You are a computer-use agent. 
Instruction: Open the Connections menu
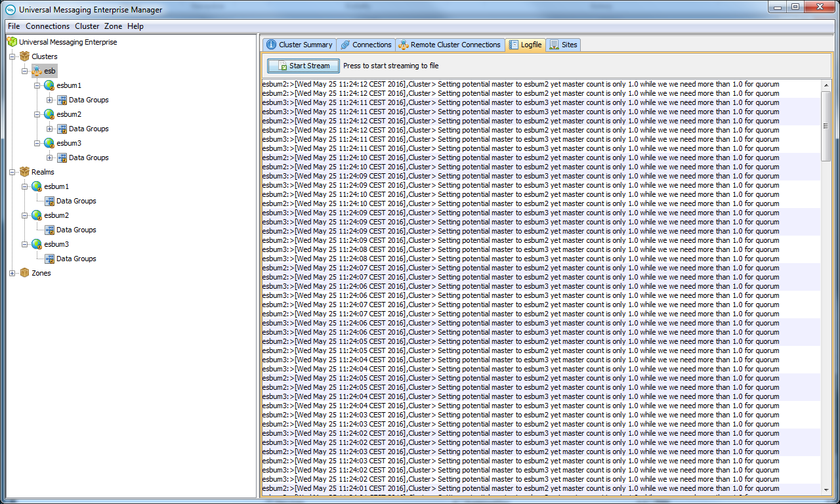pos(47,26)
